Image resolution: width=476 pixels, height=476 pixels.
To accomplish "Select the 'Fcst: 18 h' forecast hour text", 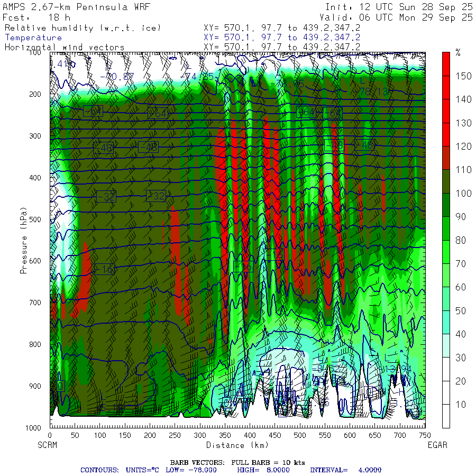I will [x=36, y=17].
